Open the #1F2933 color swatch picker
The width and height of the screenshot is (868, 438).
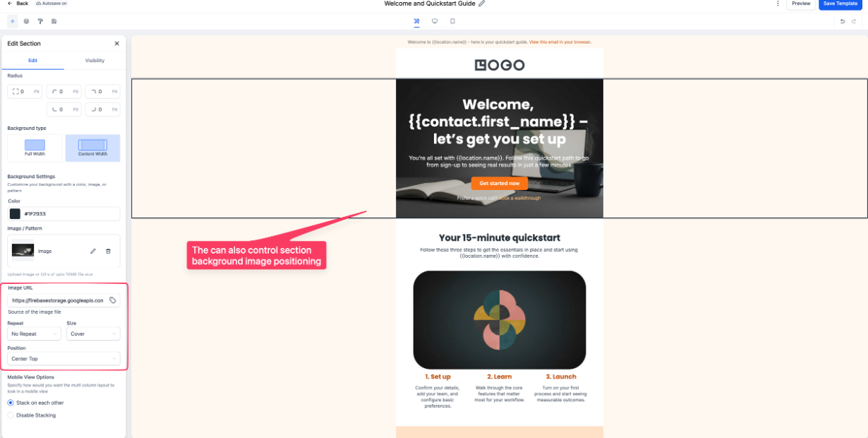(x=15, y=213)
